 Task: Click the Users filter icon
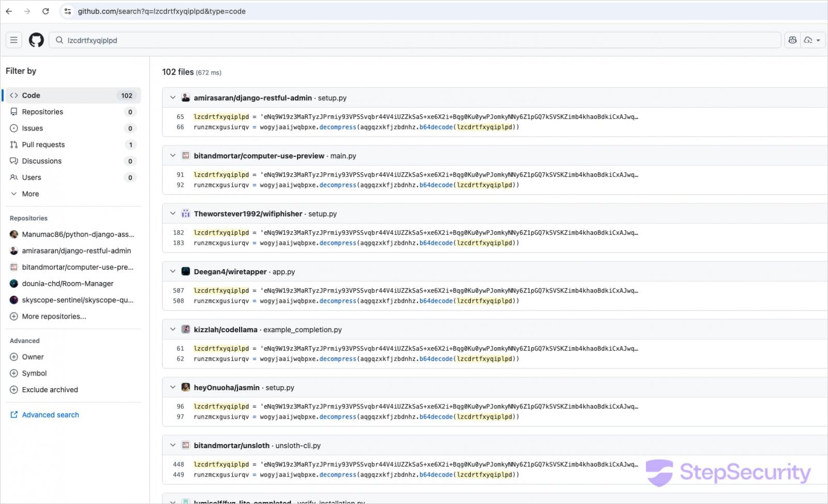13,177
